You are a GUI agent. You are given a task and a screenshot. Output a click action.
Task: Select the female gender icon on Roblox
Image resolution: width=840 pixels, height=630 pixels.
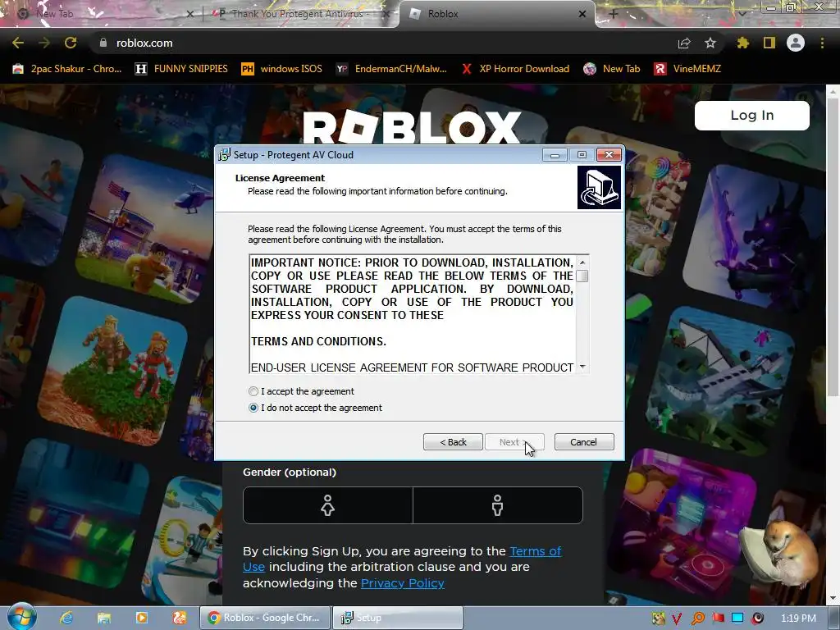(x=328, y=505)
